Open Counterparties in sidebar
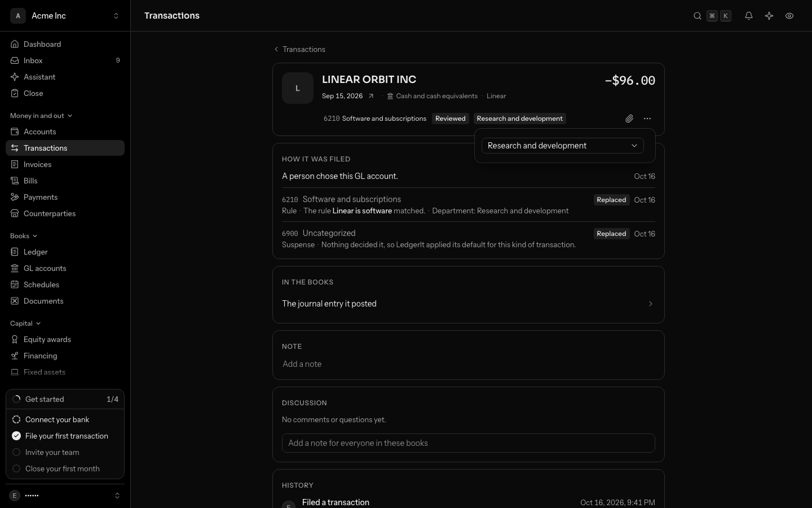This screenshot has height=508, width=812. click(x=65, y=213)
